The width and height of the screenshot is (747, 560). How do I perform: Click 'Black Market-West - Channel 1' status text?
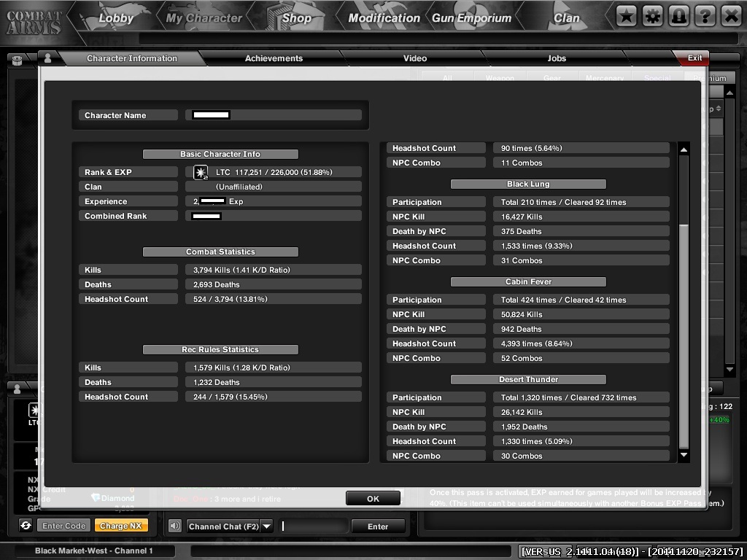point(94,551)
